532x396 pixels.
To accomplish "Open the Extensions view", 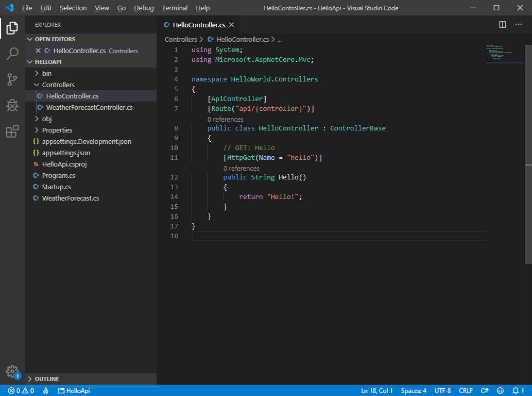I will tap(12, 131).
